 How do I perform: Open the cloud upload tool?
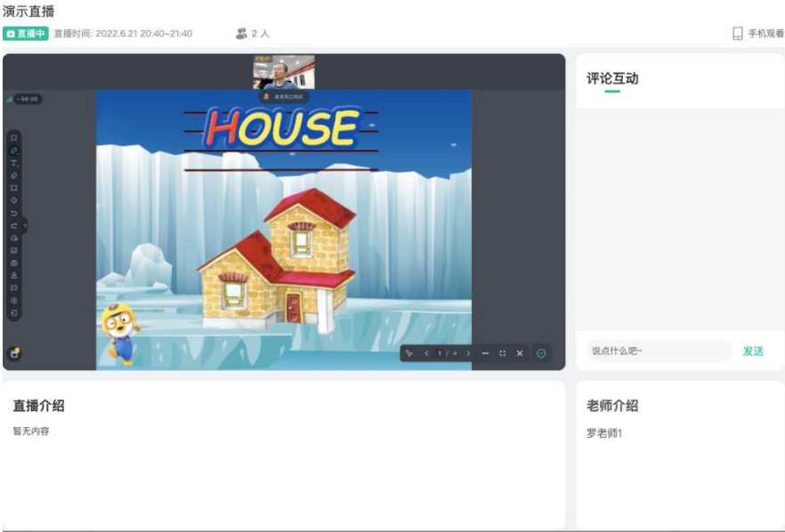click(14, 238)
